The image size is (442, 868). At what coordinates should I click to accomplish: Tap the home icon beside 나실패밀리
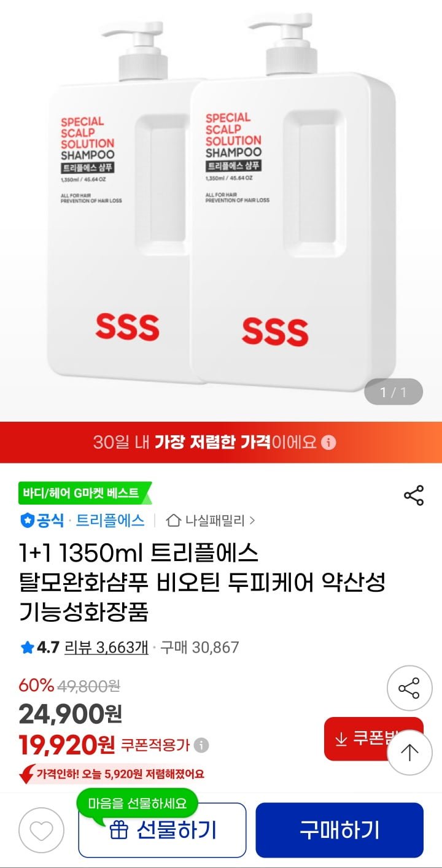click(x=174, y=521)
